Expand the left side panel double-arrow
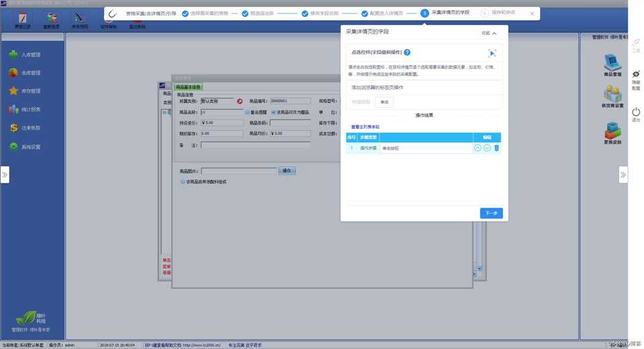Screen dimensions: 644x349 click(x=5, y=174)
